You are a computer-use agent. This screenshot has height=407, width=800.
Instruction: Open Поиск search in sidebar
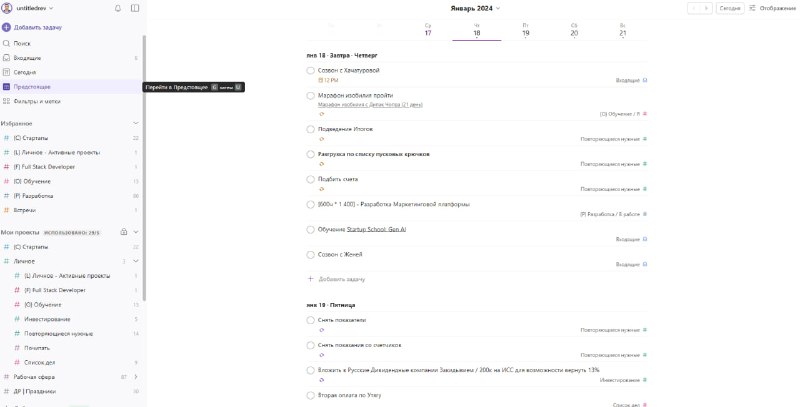pyautogui.click(x=21, y=44)
